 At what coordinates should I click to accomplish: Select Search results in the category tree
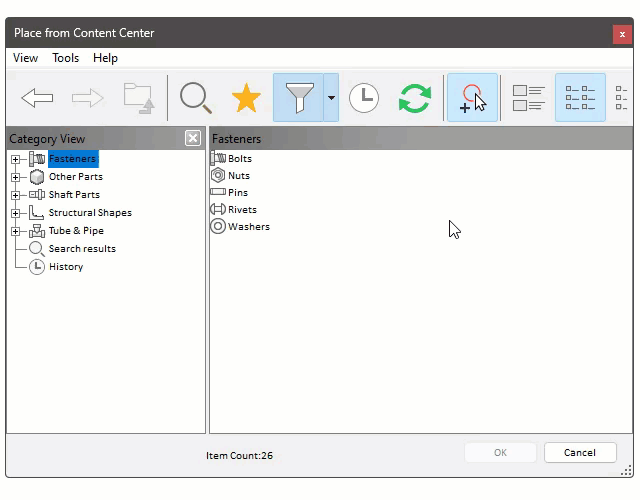(82, 249)
